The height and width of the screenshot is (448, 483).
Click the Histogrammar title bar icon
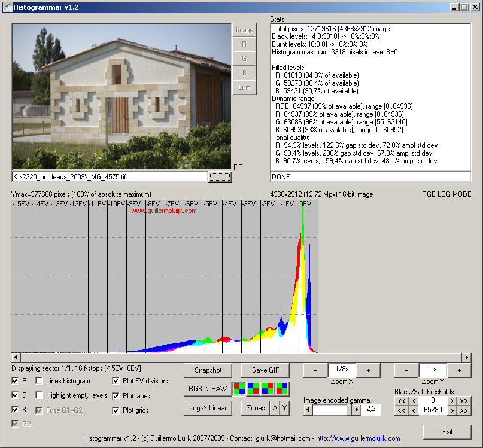point(7,7)
